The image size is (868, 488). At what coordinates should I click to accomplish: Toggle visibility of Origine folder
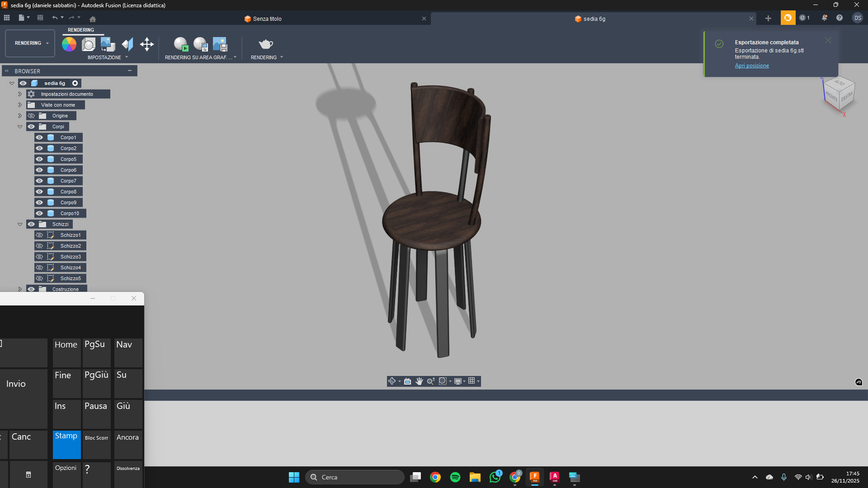click(31, 116)
